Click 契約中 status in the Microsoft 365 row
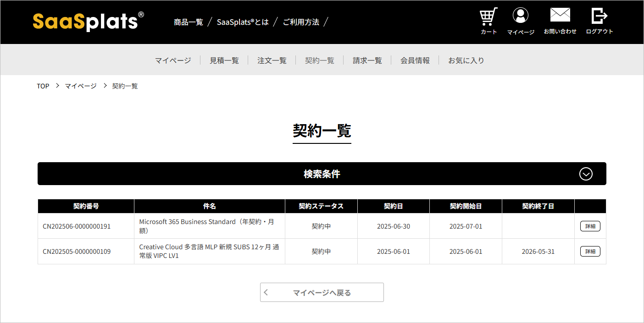 click(321, 226)
